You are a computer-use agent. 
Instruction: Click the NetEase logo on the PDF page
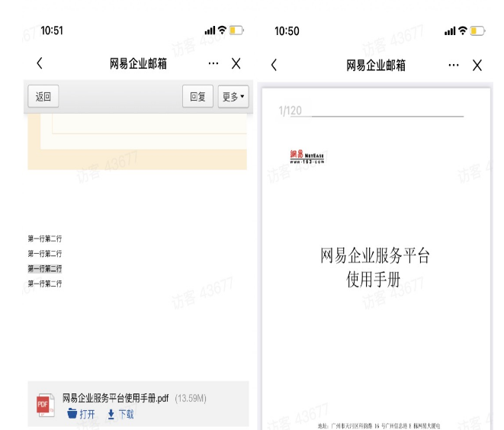pos(307,157)
